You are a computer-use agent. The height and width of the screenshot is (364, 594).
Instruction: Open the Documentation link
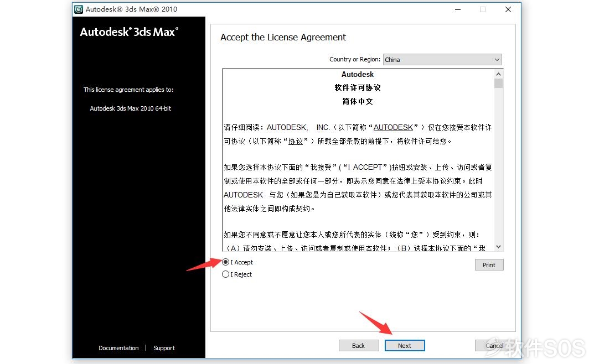pos(118,348)
